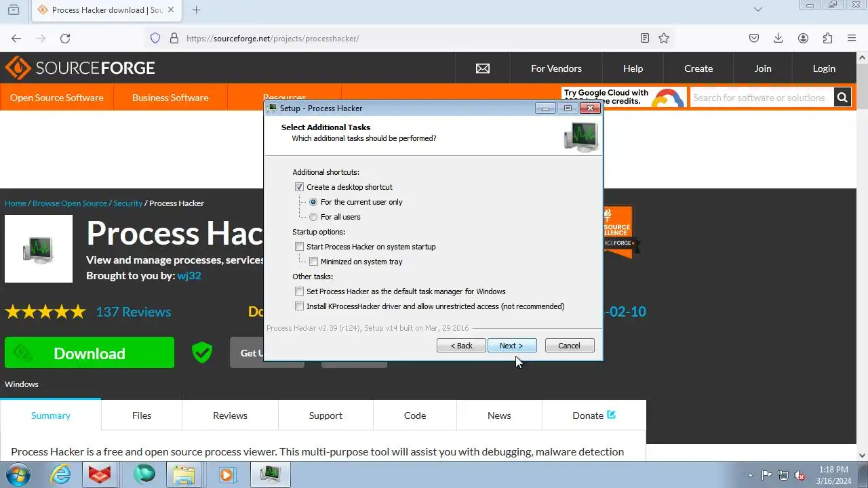The width and height of the screenshot is (868, 488).
Task: Open the 137 Reviews link
Action: [134, 312]
